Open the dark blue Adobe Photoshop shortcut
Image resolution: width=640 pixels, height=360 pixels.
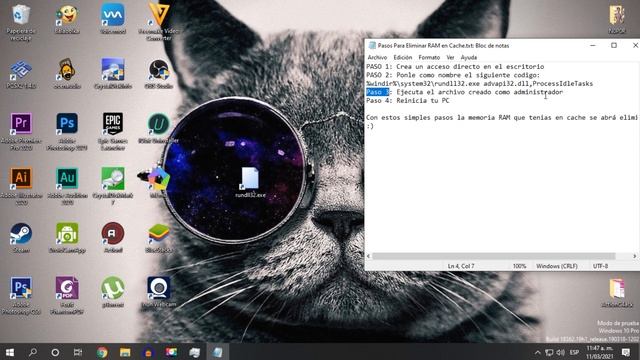(x=67, y=131)
